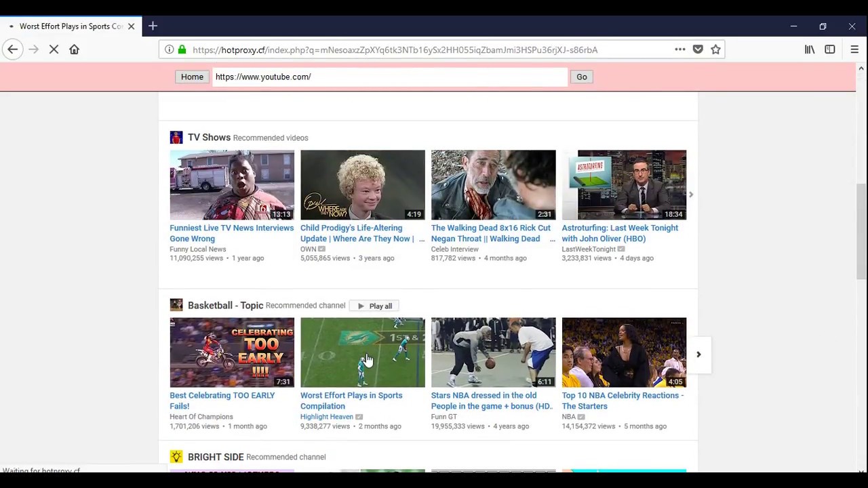This screenshot has height=488, width=868.
Task: Visit LastWeekTonight channel link
Action: (589, 249)
